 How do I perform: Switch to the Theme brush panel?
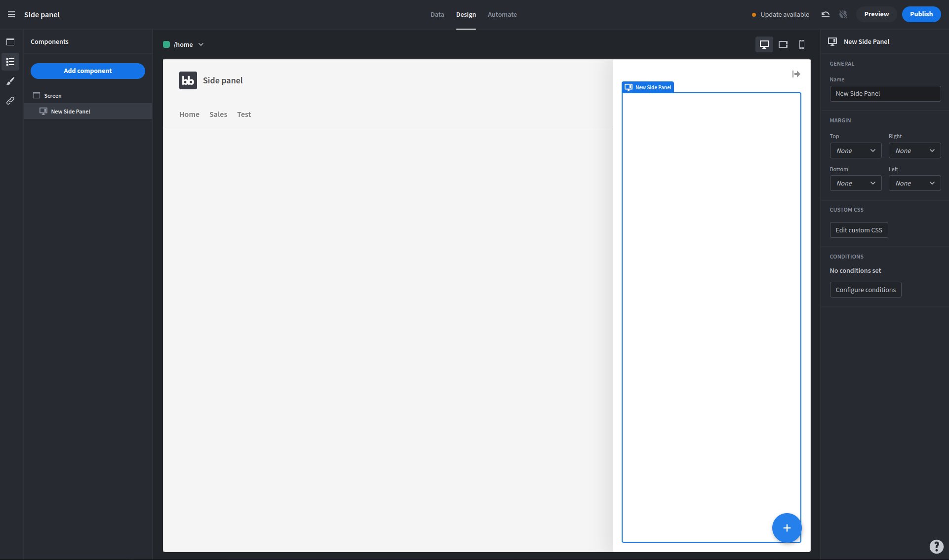(x=10, y=81)
